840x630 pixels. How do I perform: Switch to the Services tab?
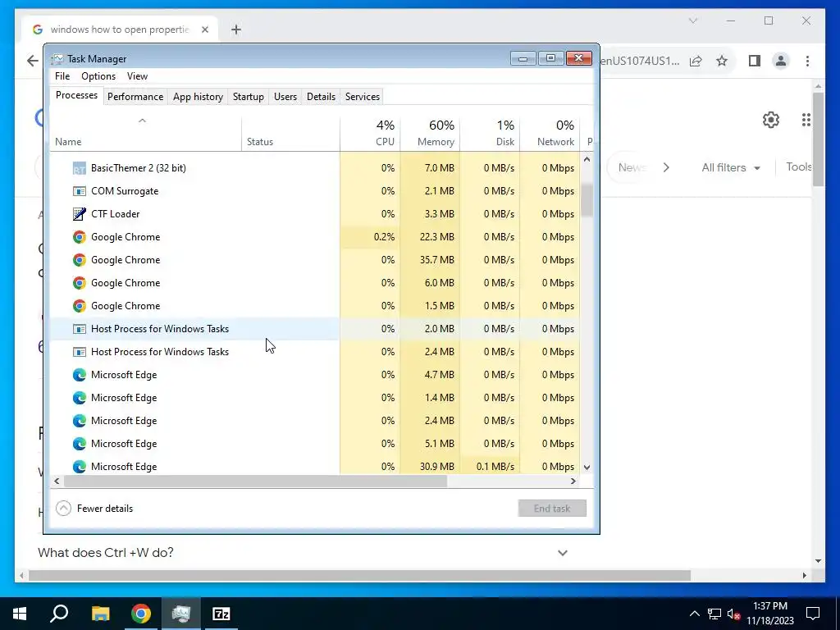click(362, 97)
